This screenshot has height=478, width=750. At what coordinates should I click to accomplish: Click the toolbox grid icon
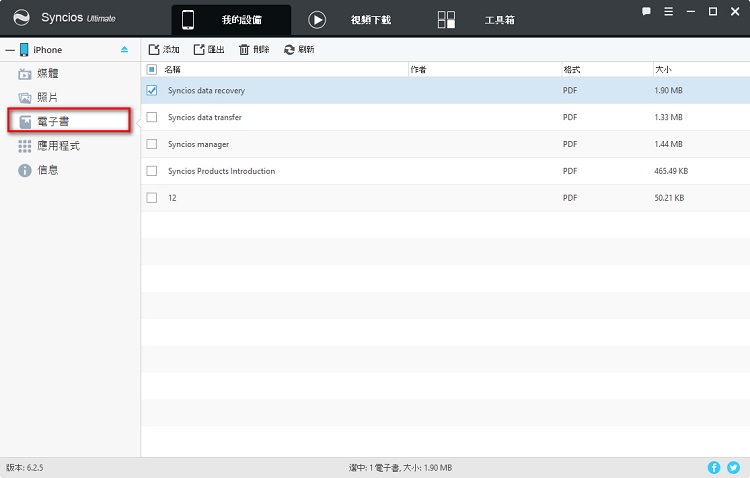[x=446, y=20]
